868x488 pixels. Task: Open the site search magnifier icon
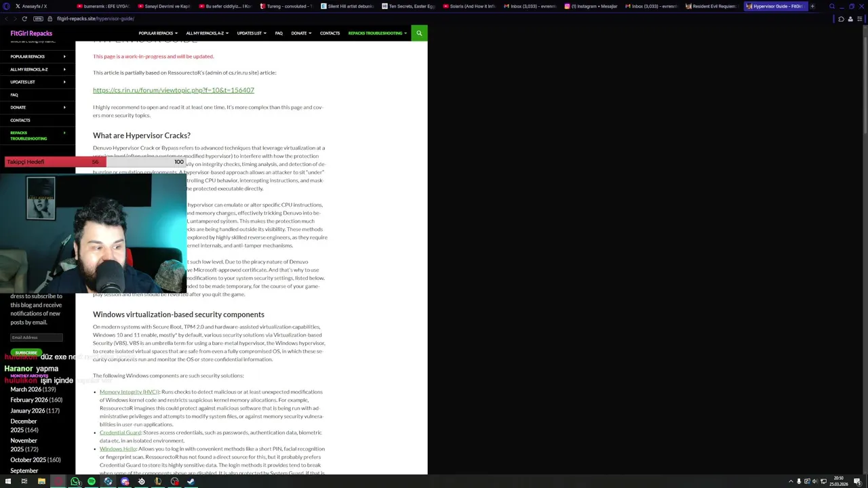[x=419, y=33]
